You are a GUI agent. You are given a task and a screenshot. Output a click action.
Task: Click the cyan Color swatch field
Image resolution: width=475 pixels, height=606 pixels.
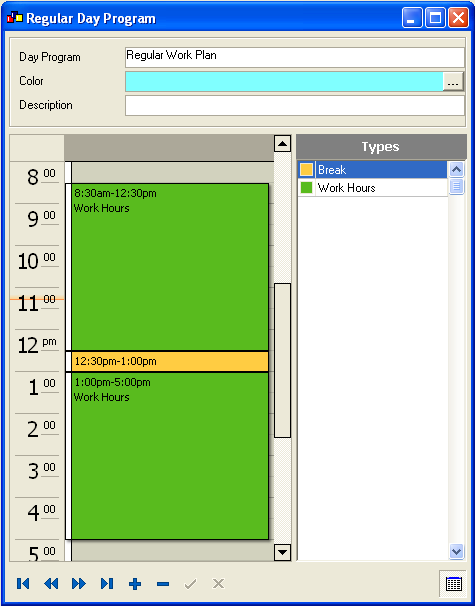[x=284, y=82]
